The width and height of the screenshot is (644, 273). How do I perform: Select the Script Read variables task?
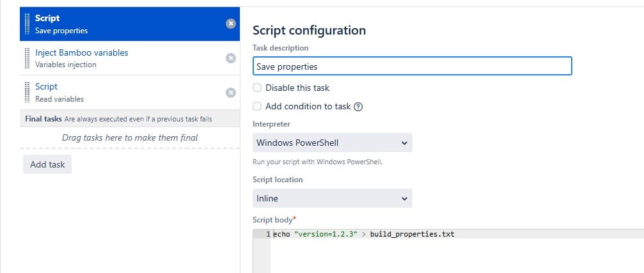click(130, 93)
